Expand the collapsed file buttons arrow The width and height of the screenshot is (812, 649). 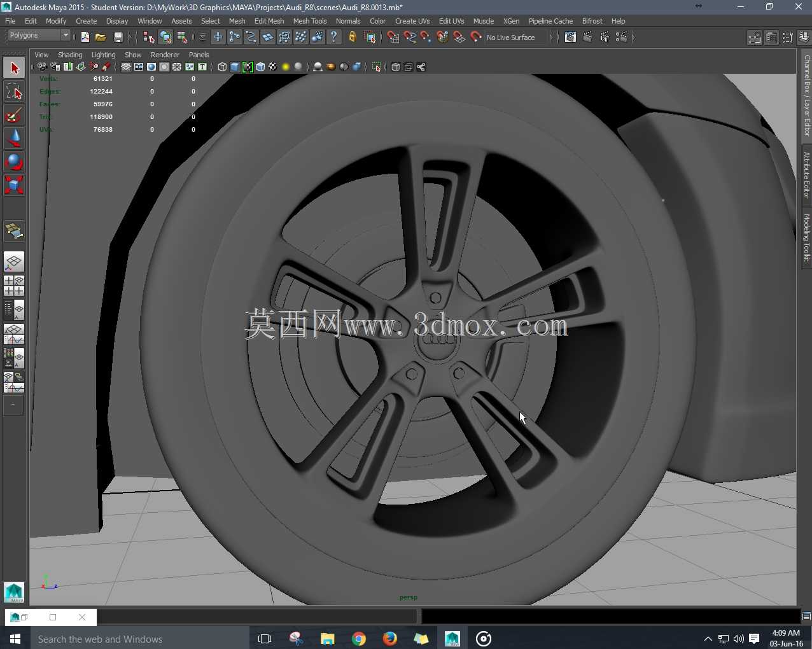(130, 38)
